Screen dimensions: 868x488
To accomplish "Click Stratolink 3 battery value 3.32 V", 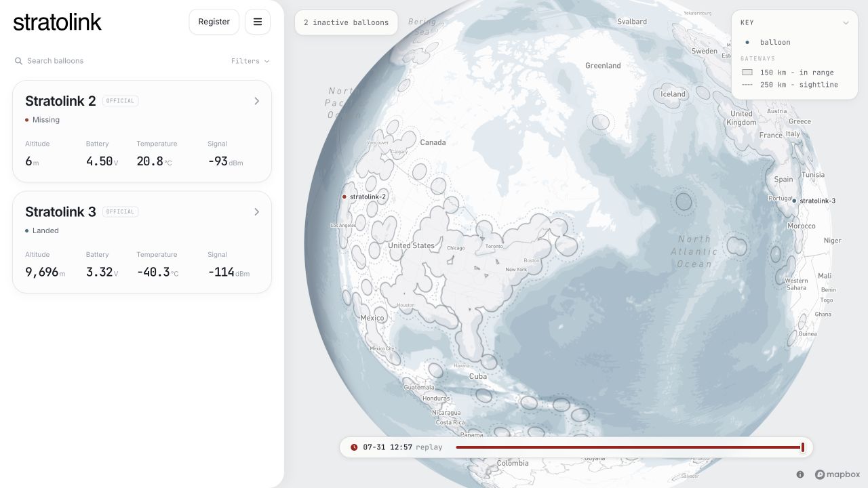I will click(x=102, y=272).
